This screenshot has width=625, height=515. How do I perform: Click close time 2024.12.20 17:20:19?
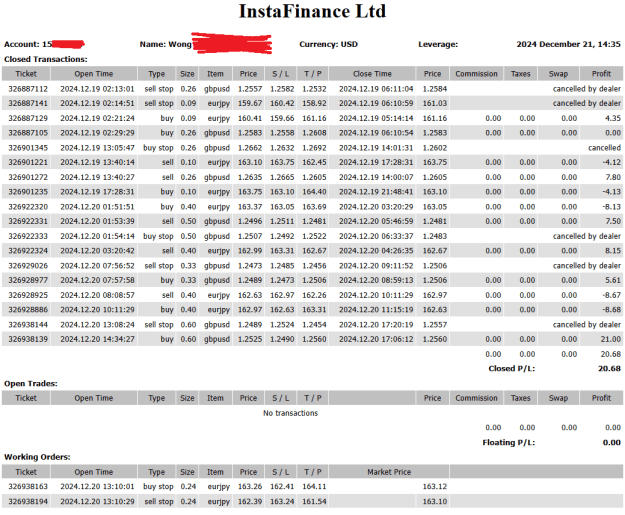coord(376,325)
